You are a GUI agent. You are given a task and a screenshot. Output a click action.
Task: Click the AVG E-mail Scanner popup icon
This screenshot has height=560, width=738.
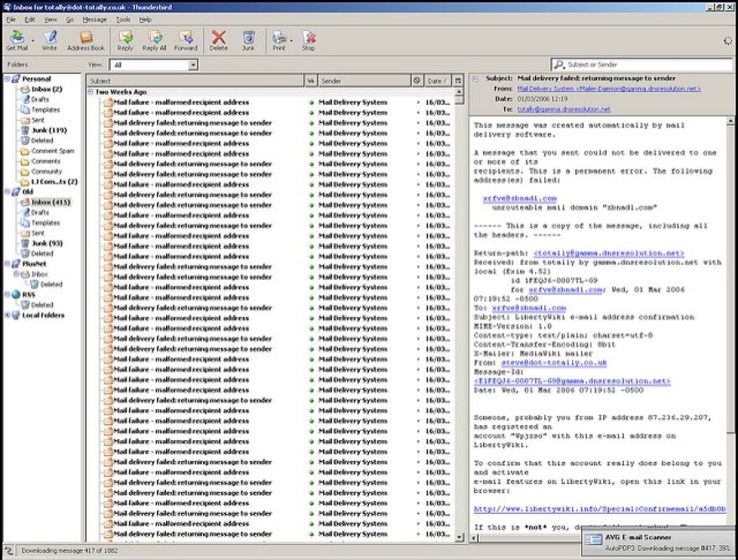(593, 540)
